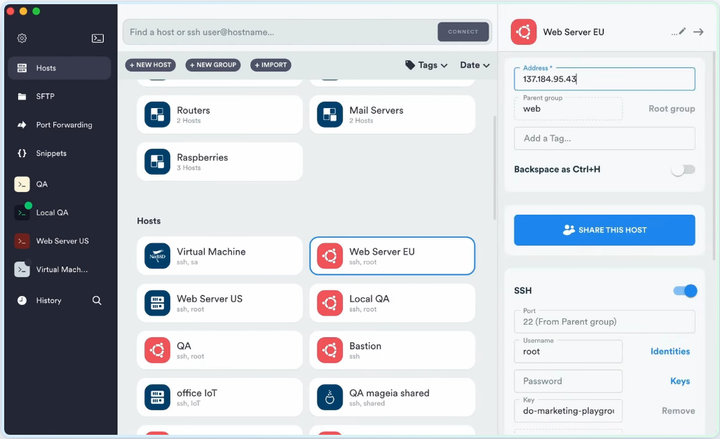Open the Date sort dropdown
Screen dimensions: 720x439
click(x=475, y=65)
